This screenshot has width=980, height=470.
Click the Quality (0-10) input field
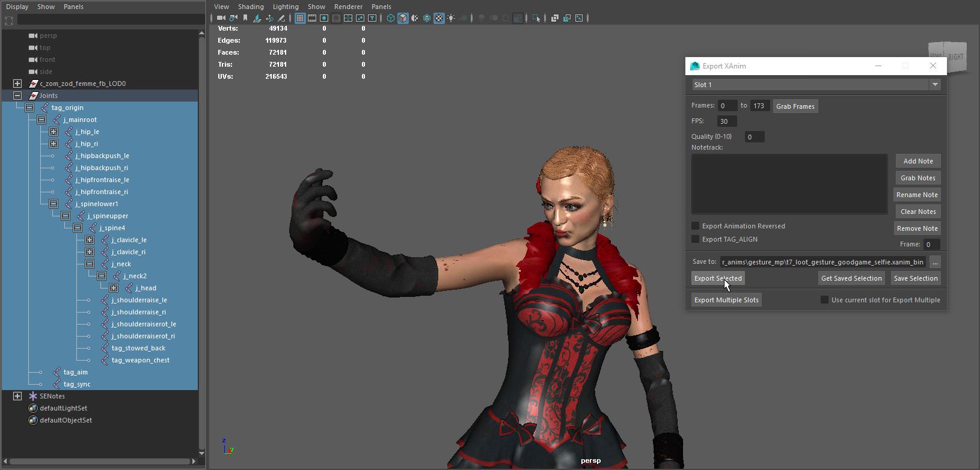[755, 137]
